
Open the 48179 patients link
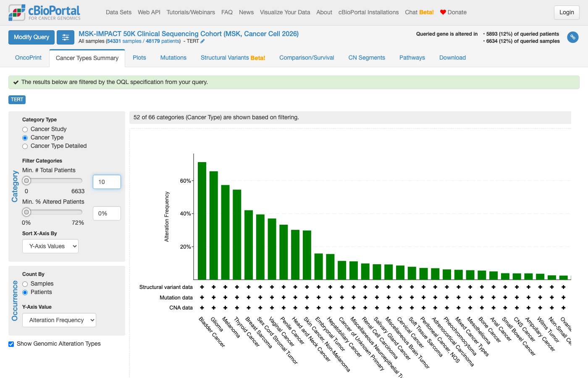(x=163, y=41)
